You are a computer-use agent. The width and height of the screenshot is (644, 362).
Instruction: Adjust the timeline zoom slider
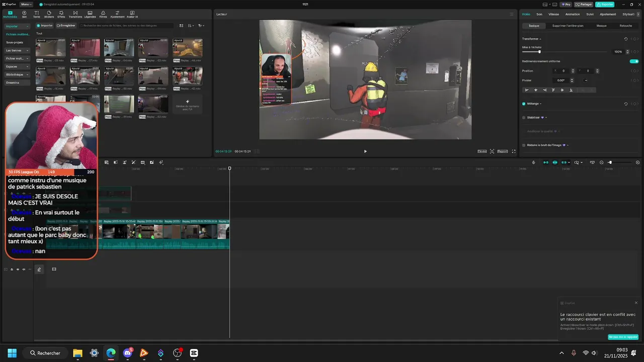click(x=610, y=162)
